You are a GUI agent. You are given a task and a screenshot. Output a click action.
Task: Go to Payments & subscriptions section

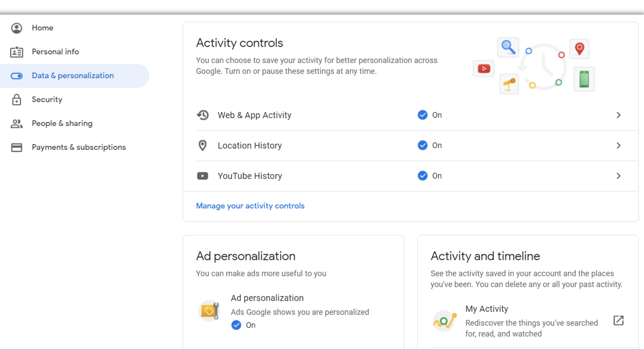pyautogui.click(x=79, y=147)
